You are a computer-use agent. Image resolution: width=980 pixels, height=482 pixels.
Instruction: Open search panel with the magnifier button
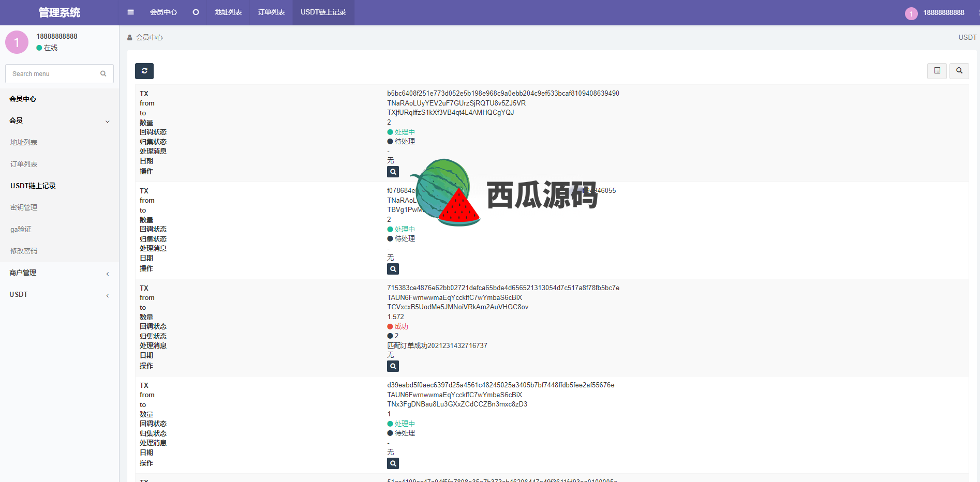click(x=959, y=71)
